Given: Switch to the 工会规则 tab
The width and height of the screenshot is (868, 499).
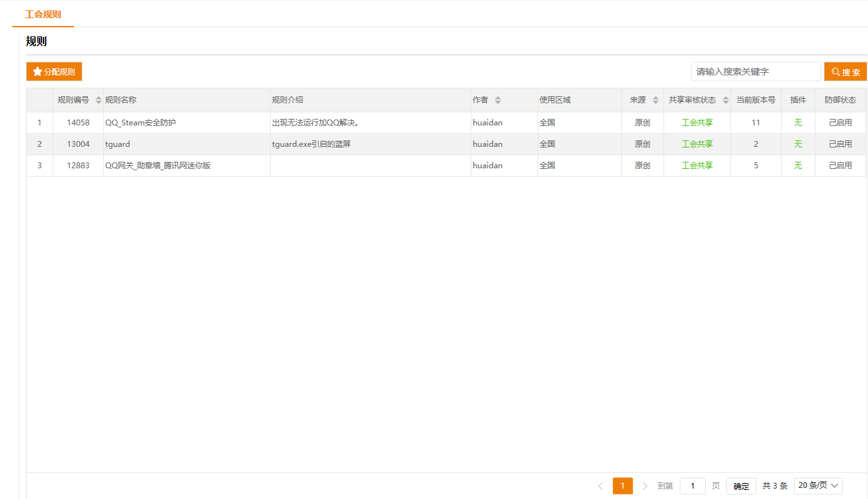Looking at the screenshot, I should click(43, 14).
